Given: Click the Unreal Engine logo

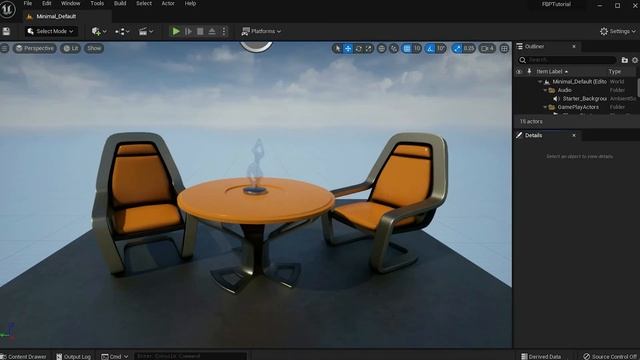Looking at the screenshot, I should click(x=8, y=9).
